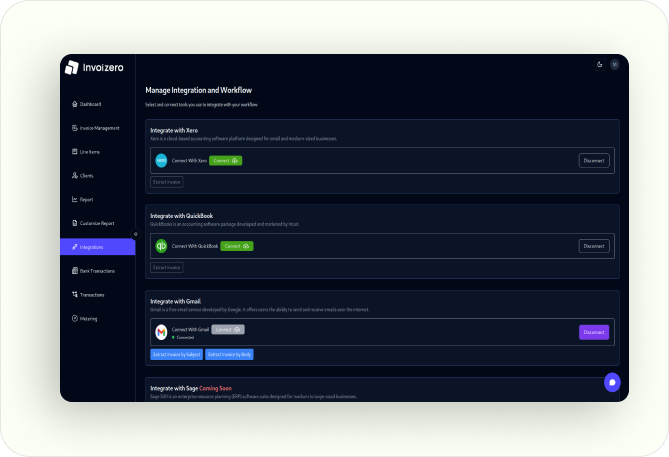Go to Invoice Management
The height and width of the screenshot is (457, 669).
98,128
